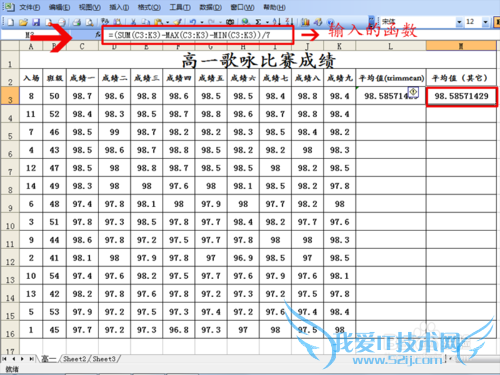Open the 帮助 (Help) menu
Screen dimensions: 500x375
click(x=274, y=7)
